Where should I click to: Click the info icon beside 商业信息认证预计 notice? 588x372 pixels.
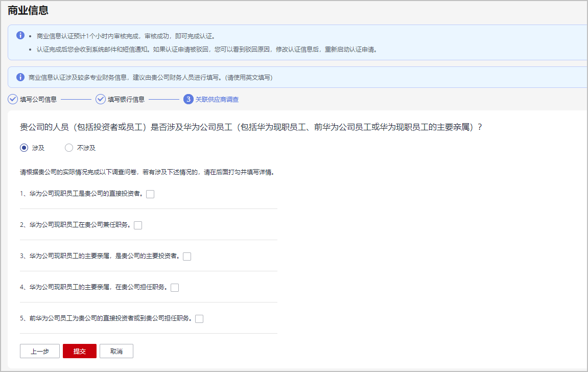20,35
